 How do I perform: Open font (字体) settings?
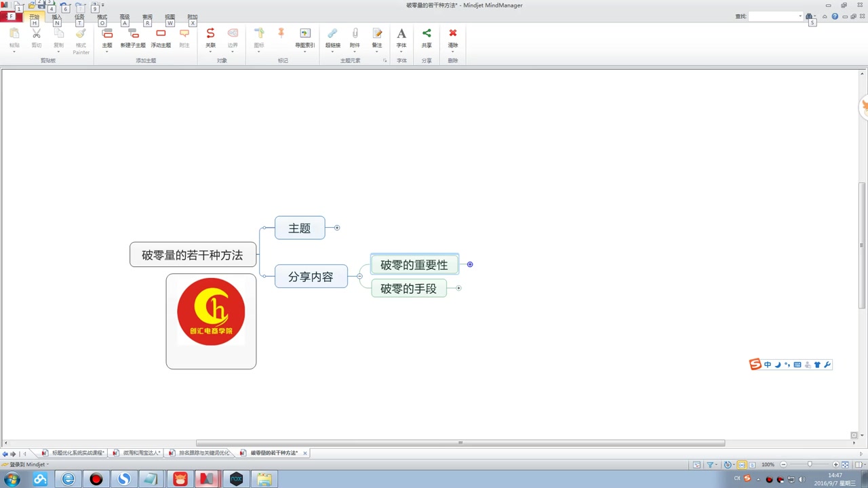point(401,33)
